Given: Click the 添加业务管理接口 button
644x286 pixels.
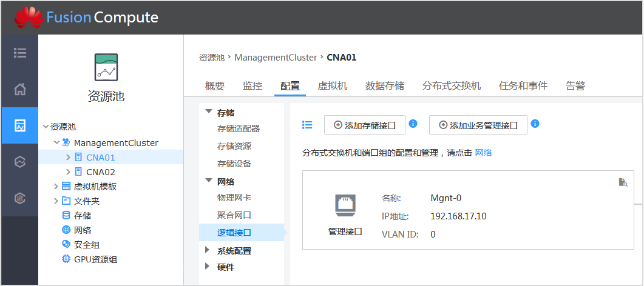Looking at the screenshot, I should [478, 125].
